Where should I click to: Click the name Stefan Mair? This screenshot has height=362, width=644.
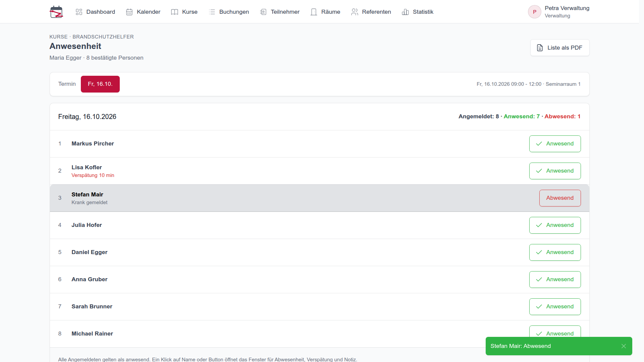(x=87, y=194)
